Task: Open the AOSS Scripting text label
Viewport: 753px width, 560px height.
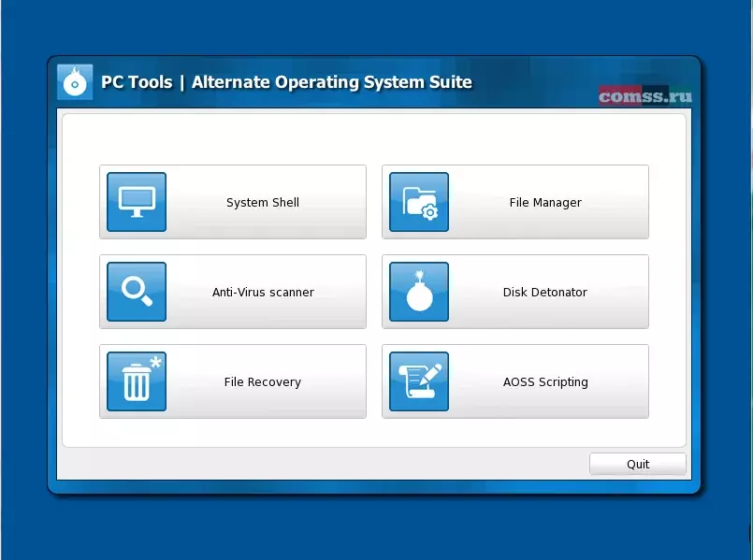Action: point(545,382)
